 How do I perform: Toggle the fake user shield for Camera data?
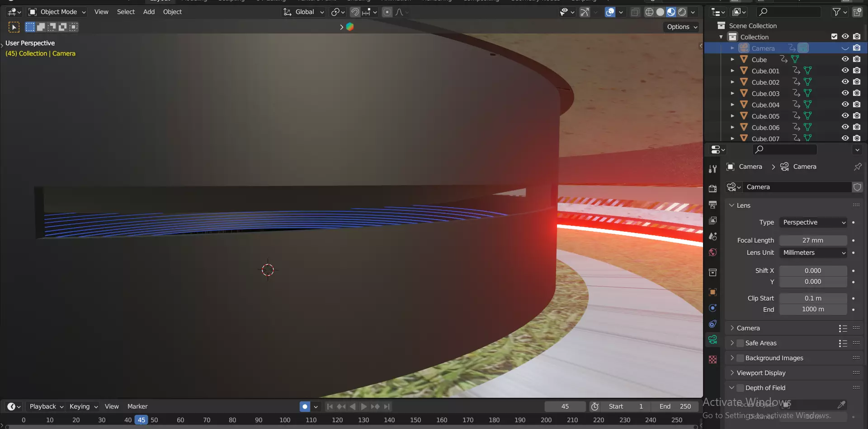[x=858, y=187]
